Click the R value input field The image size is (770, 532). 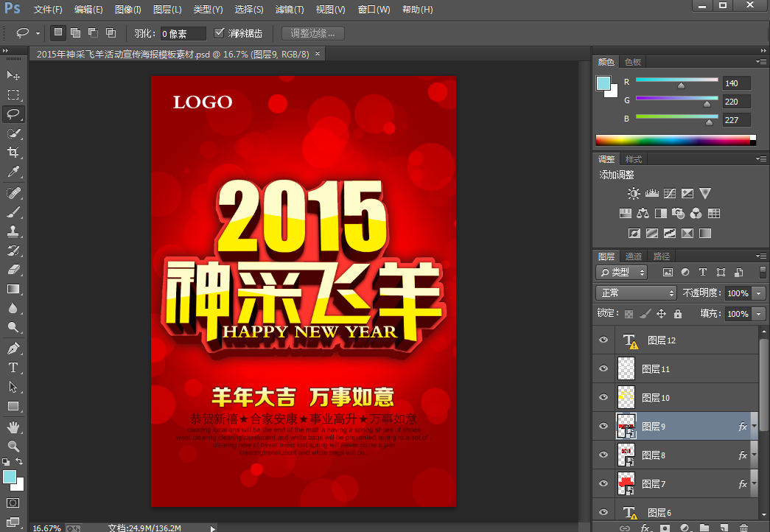(737, 83)
